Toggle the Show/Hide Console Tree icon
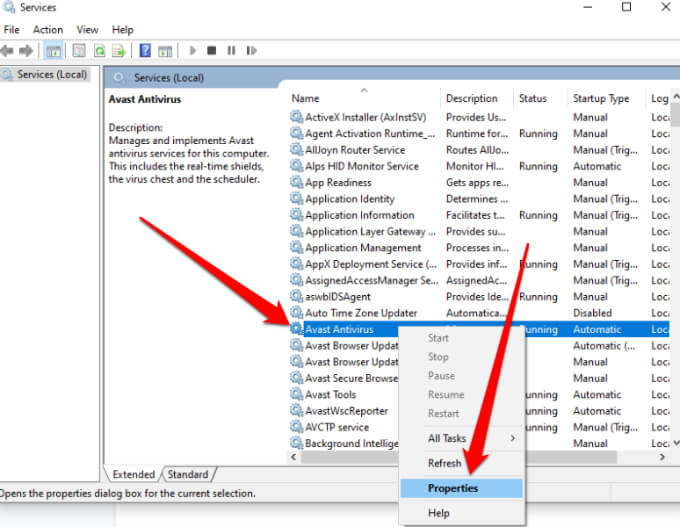The height and width of the screenshot is (527, 680). pyautogui.click(x=54, y=51)
